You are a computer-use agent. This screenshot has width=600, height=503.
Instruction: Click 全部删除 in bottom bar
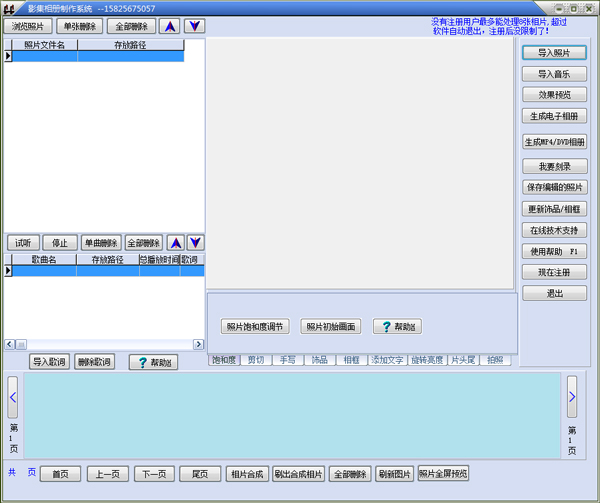click(350, 474)
